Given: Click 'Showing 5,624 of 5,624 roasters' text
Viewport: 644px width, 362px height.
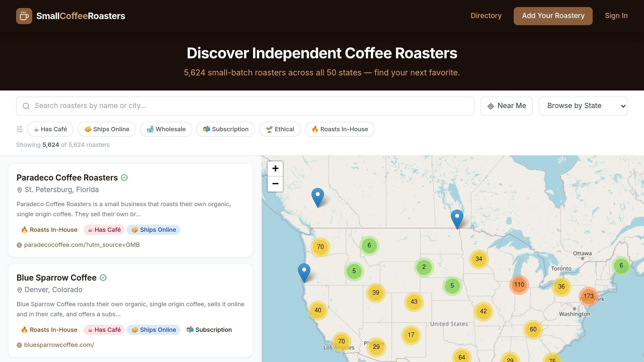Looking at the screenshot, I should [63, 145].
